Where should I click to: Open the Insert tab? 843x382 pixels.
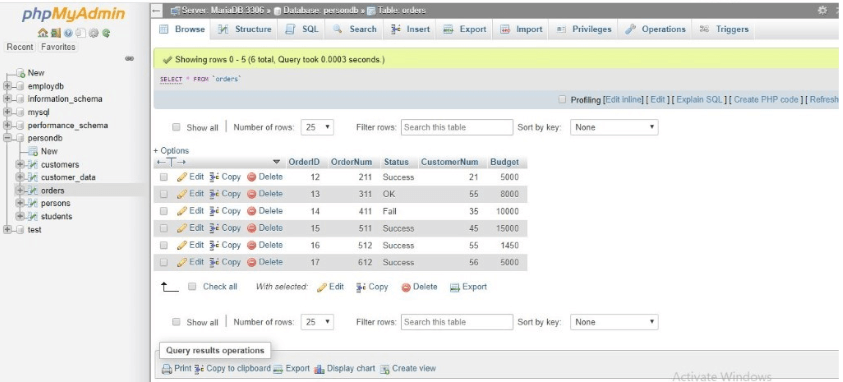410,30
